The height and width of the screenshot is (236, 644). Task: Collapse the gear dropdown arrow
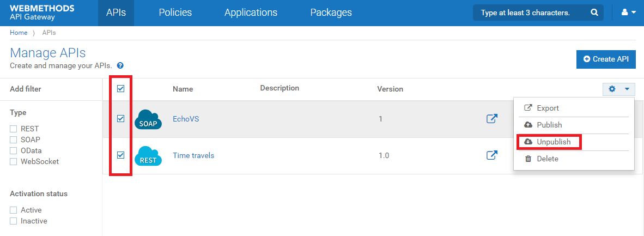tap(627, 89)
